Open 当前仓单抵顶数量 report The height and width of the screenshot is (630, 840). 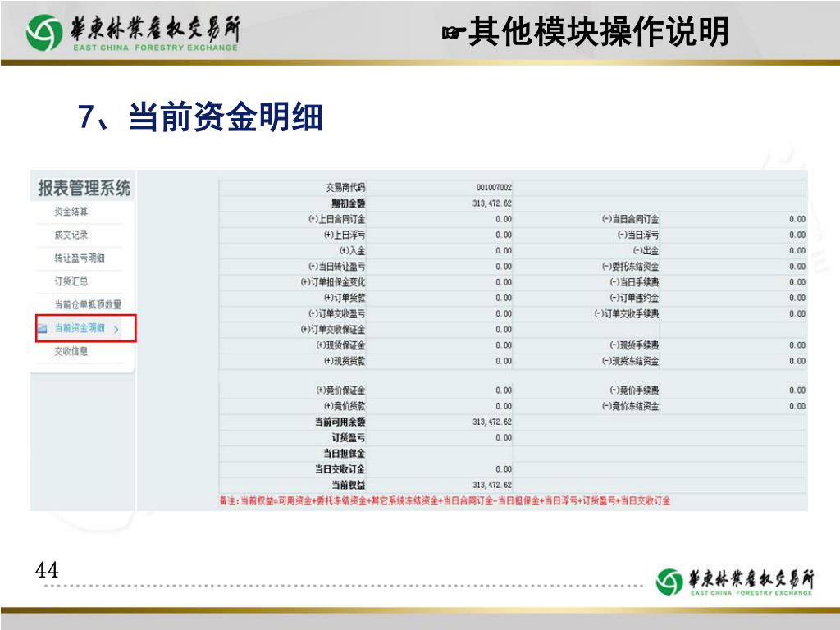(88, 304)
